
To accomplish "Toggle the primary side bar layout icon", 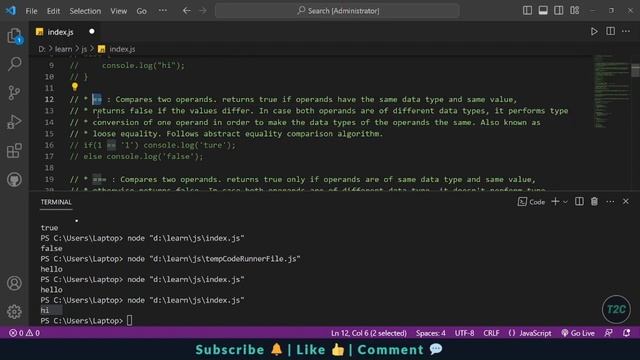I will point(527,11).
